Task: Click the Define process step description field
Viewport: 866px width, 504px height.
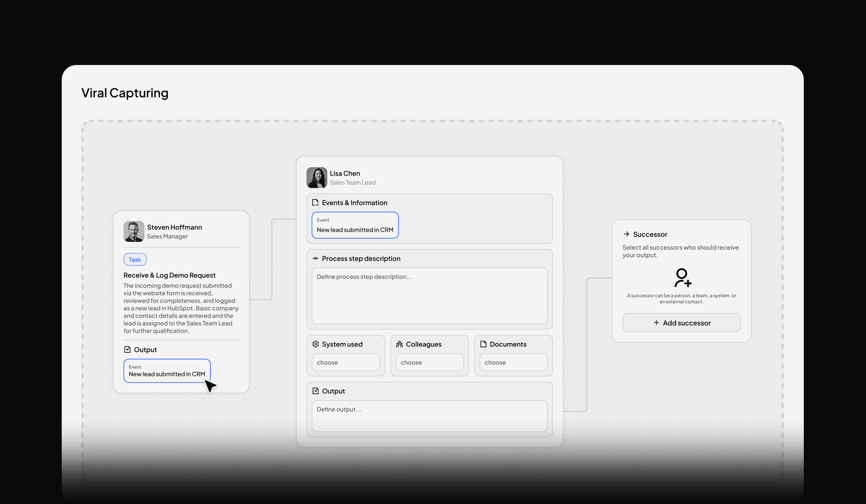Action: click(x=429, y=296)
